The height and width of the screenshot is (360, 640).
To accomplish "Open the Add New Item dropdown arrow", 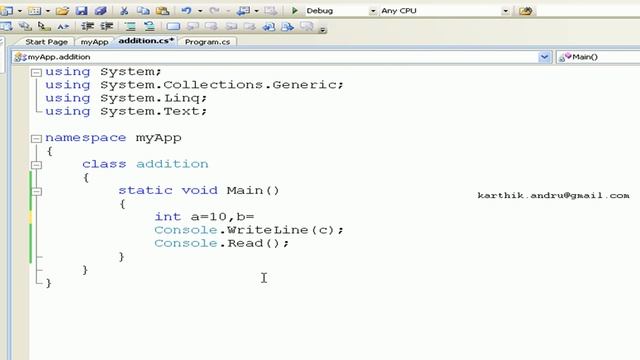I will (x=48, y=11).
